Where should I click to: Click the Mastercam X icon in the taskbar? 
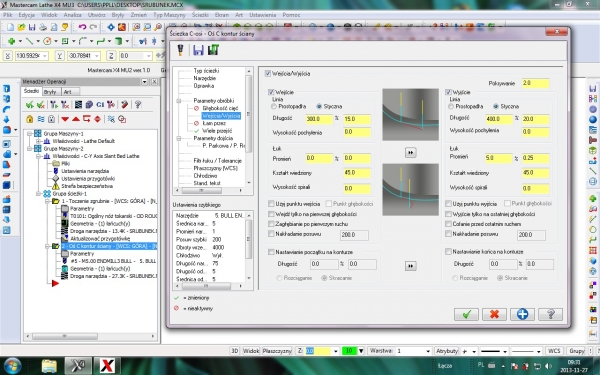(x=78, y=365)
